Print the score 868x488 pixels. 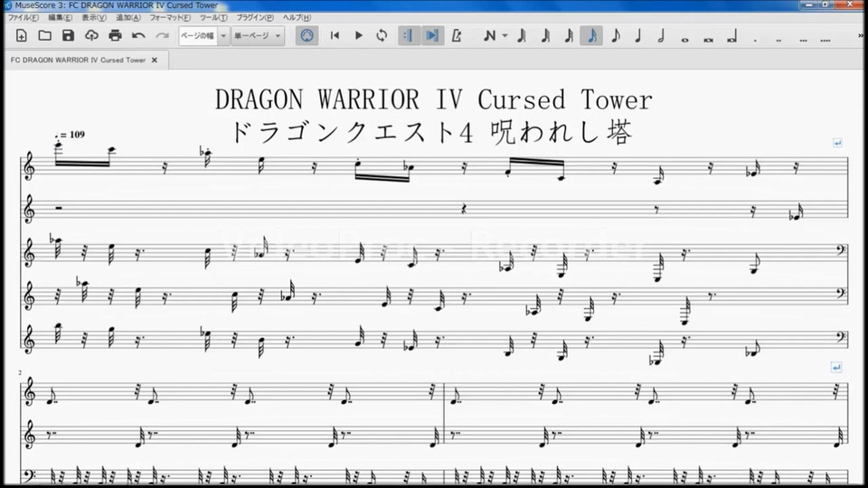pyautogui.click(x=115, y=36)
